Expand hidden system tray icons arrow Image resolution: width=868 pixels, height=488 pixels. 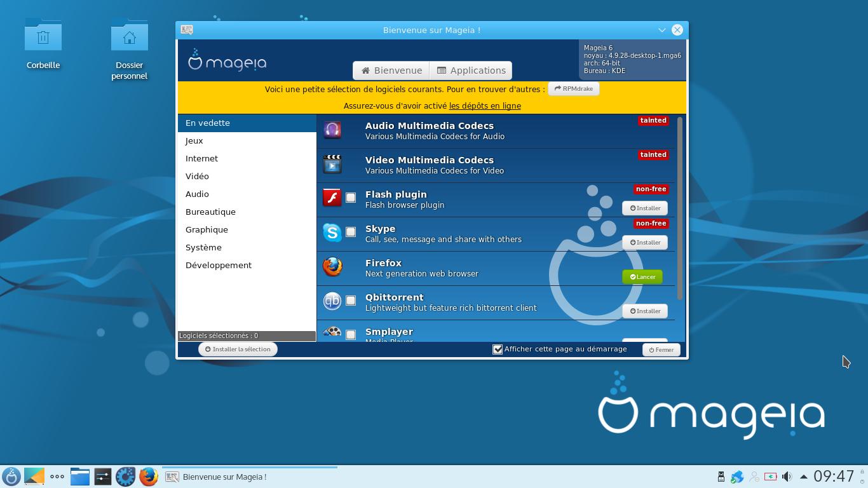(804, 477)
